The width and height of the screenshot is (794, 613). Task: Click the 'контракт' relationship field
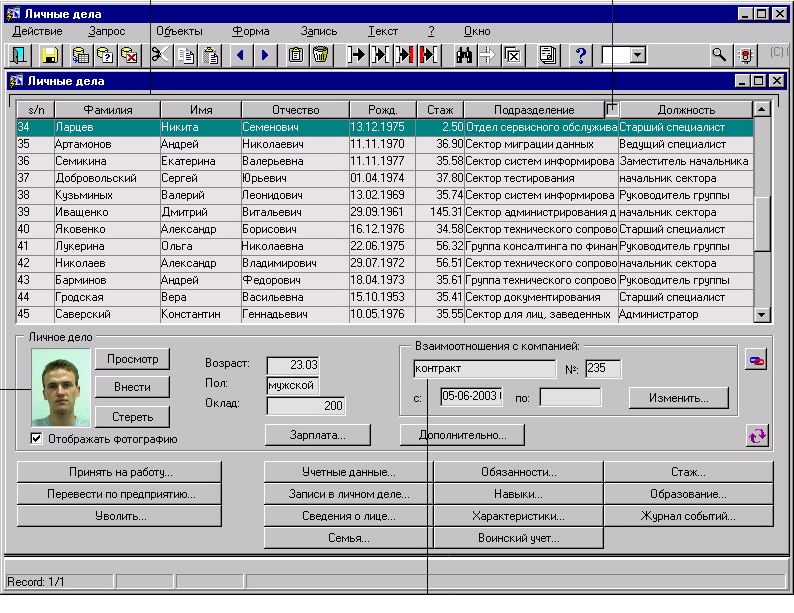coord(484,369)
